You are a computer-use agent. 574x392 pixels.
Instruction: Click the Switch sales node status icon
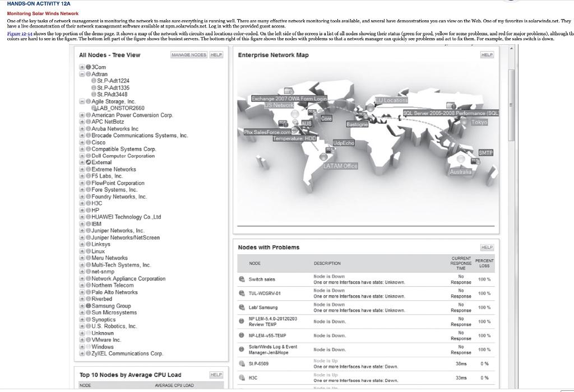click(x=242, y=279)
